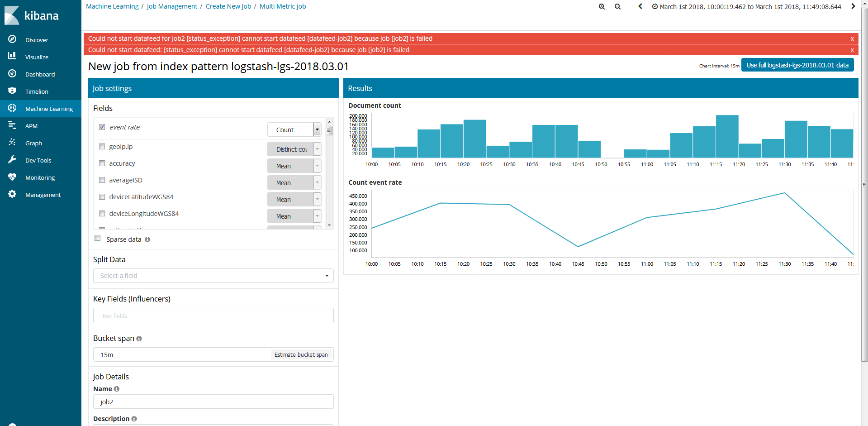The width and height of the screenshot is (868, 426).
Task: Click fields list scroll down arrow
Action: pos(329,225)
